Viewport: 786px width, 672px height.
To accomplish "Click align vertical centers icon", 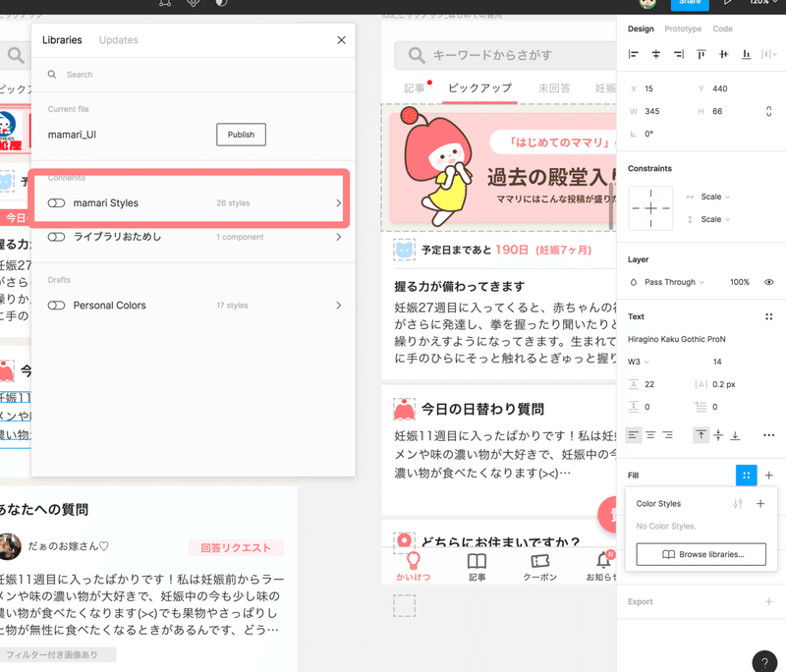I will [x=724, y=54].
